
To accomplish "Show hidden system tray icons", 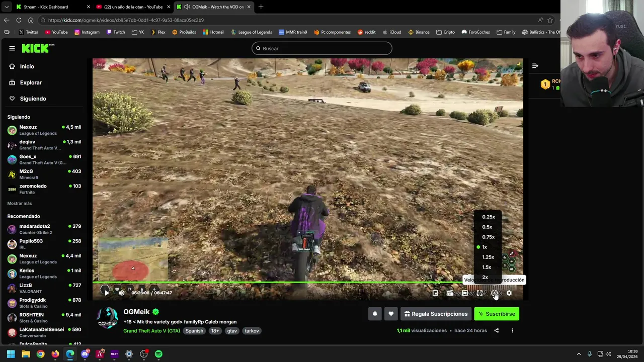I will [579, 354].
